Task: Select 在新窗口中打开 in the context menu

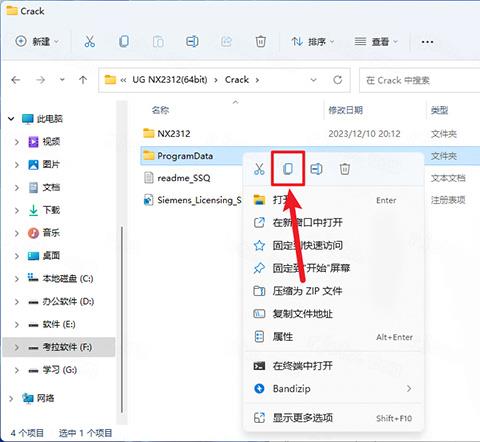Action: (333, 223)
